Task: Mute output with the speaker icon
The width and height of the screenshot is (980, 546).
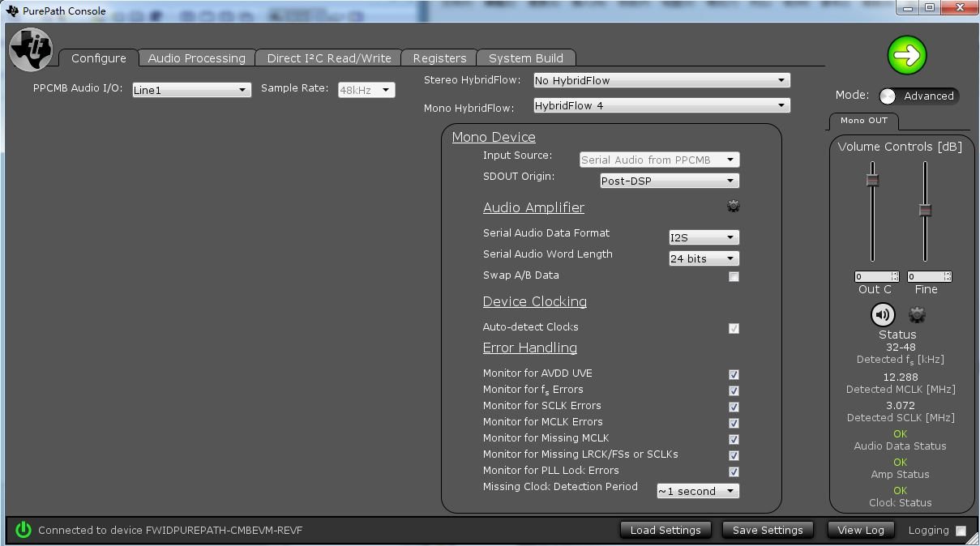Action: pyautogui.click(x=883, y=314)
